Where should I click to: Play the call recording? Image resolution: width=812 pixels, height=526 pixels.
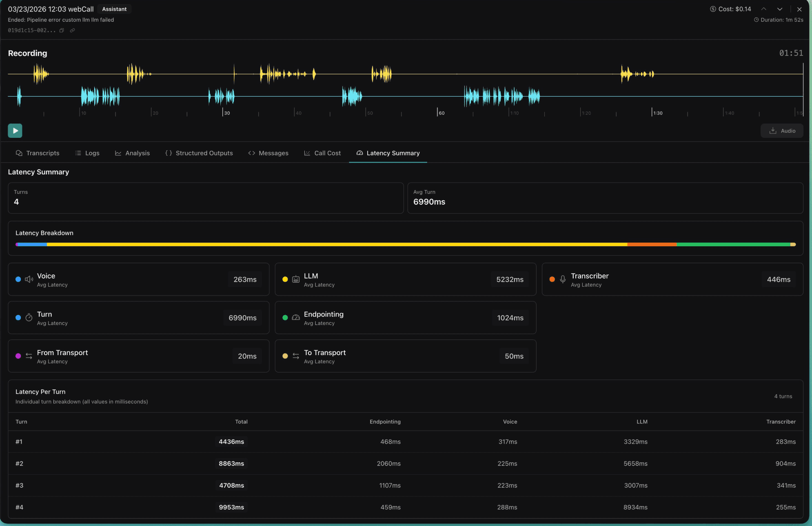pyautogui.click(x=15, y=131)
